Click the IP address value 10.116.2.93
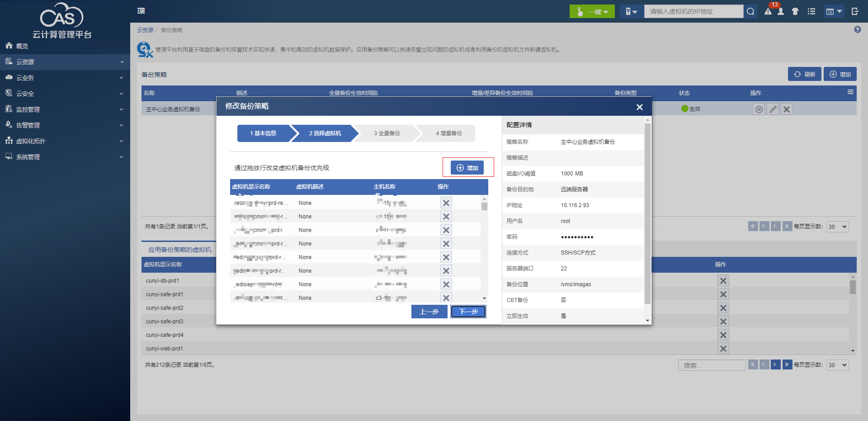This screenshot has width=868, height=421. click(x=575, y=205)
